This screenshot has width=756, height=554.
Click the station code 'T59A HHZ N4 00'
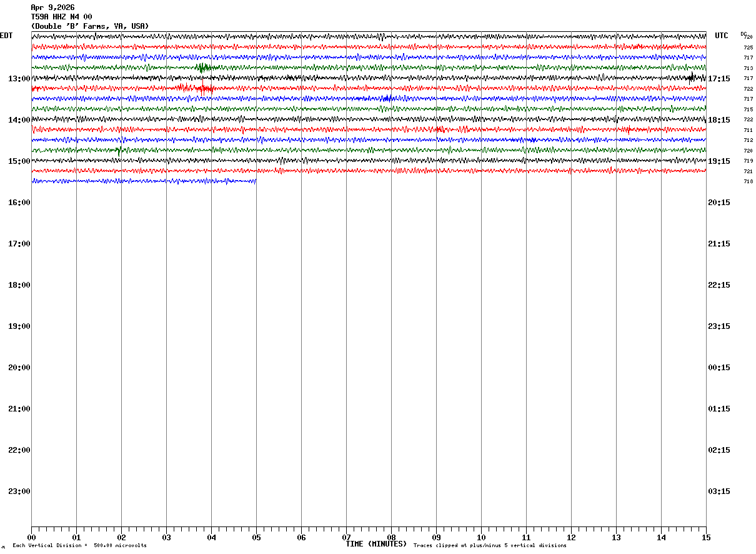coord(61,17)
